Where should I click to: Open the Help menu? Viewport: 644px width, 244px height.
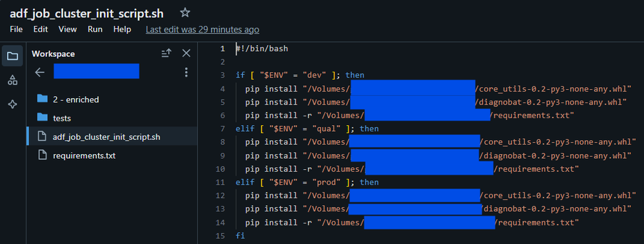click(122, 29)
